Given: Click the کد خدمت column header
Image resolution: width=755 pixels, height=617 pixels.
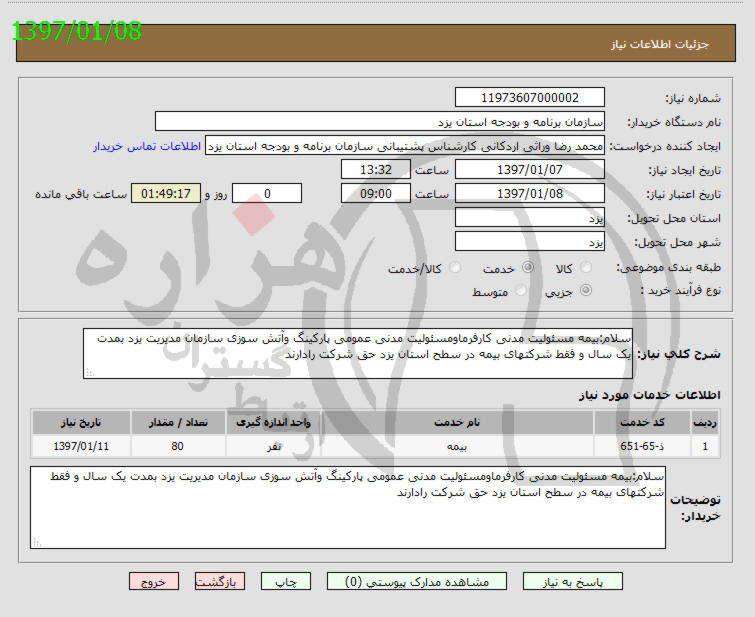Looking at the screenshot, I should (642, 422).
